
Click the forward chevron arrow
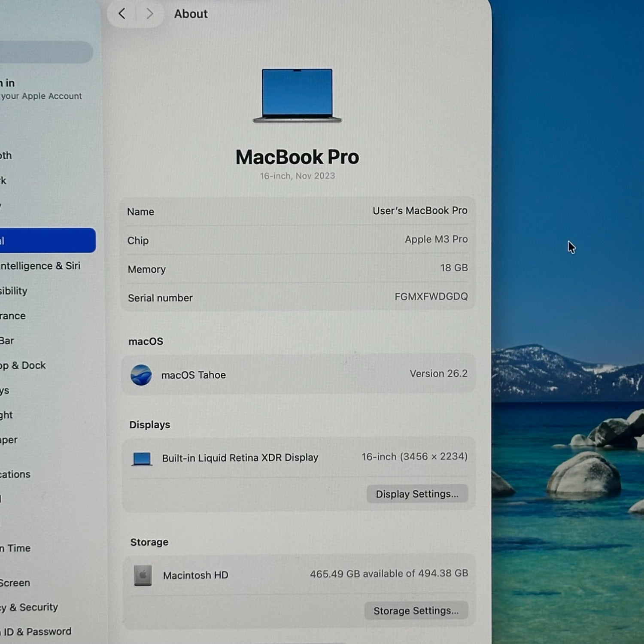point(149,14)
